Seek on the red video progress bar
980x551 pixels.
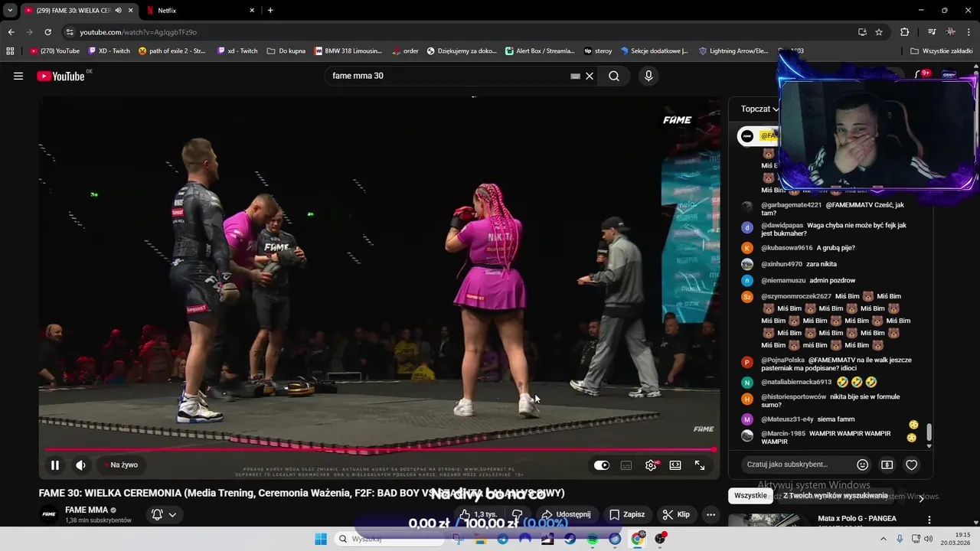[x=380, y=450]
